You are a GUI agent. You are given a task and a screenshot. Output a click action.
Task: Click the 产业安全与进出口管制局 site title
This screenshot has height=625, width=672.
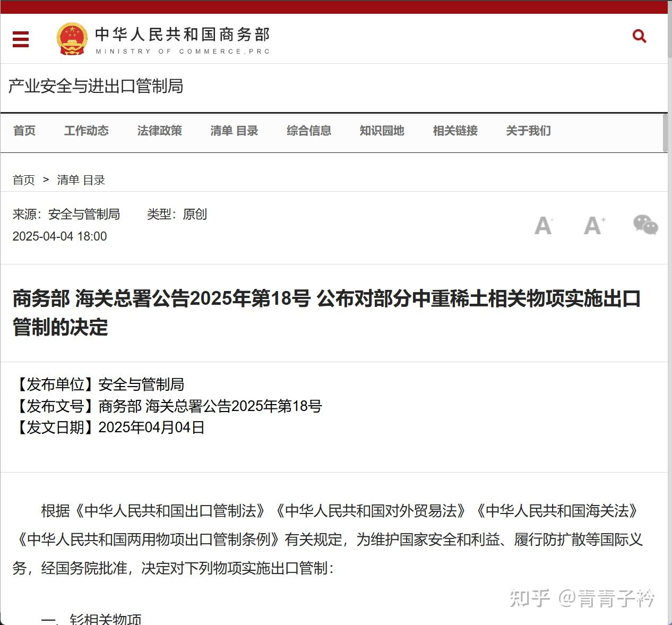click(x=94, y=87)
